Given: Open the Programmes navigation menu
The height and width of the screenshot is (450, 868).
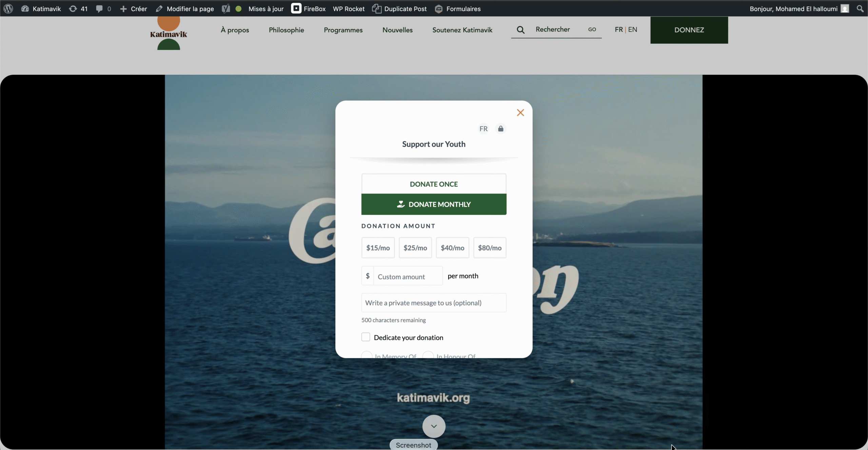Looking at the screenshot, I should coord(343,30).
